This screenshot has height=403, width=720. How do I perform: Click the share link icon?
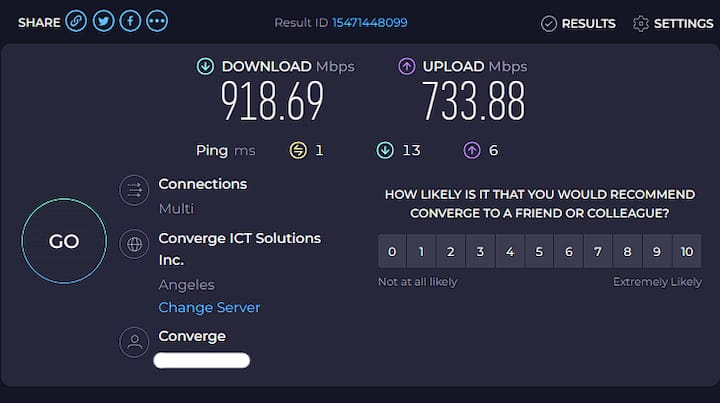(x=77, y=21)
